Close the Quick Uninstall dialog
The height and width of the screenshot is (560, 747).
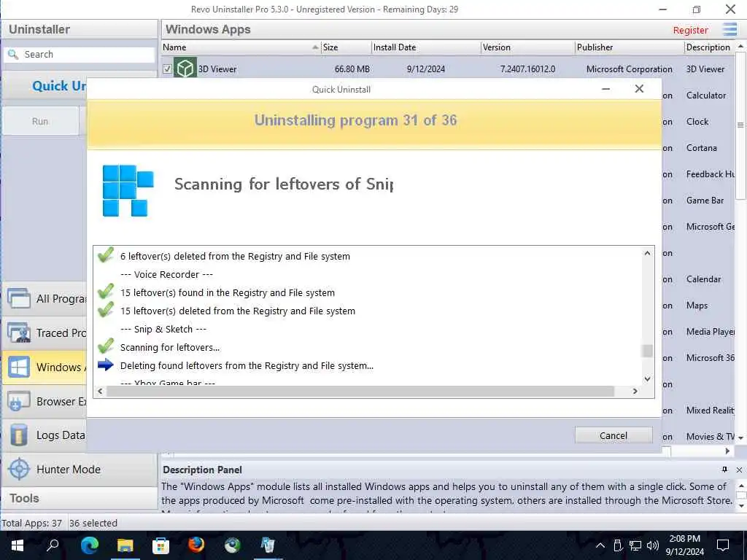[639, 89]
